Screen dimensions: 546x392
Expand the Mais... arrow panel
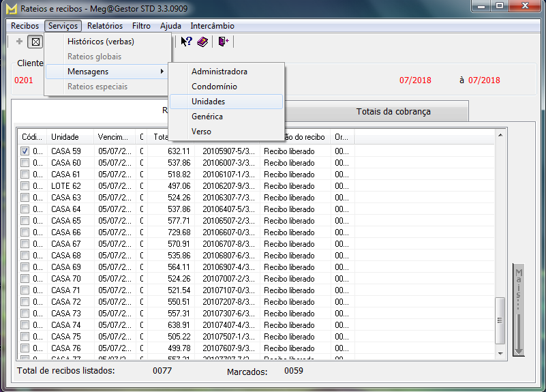pos(519,310)
